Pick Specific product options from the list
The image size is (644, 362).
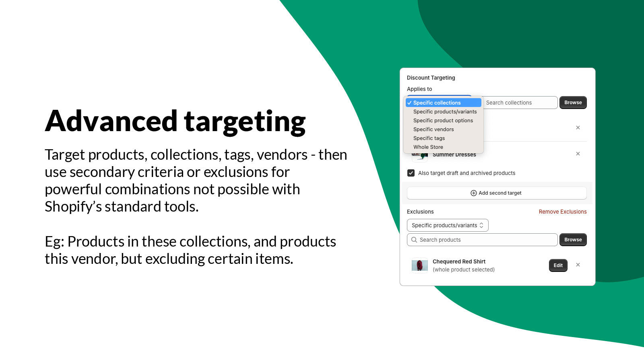[444, 120]
